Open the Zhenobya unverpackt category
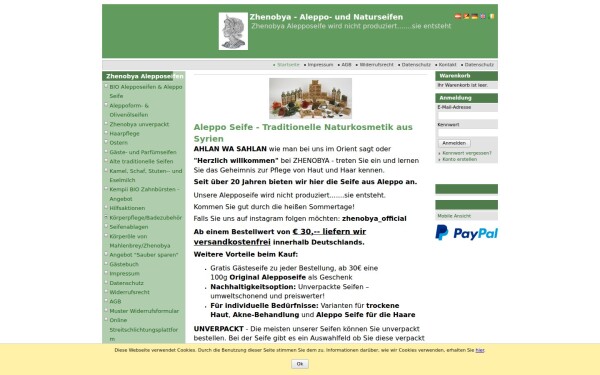Image resolution: width=600 pixels, height=375 pixels. tap(139, 124)
